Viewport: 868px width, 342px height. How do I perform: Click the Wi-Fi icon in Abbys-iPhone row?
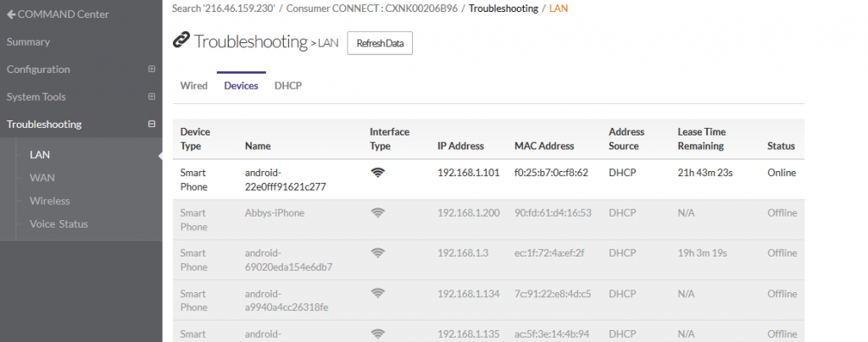[378, 213]
